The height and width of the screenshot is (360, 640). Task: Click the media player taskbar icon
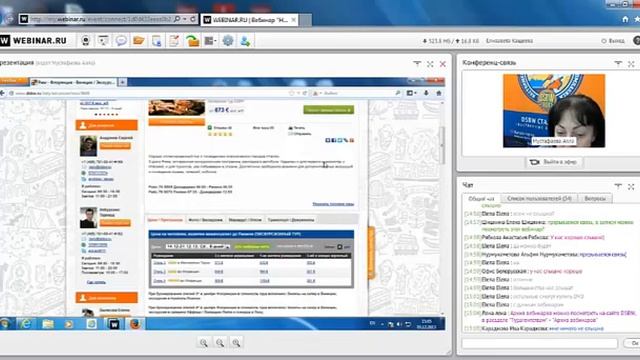click(x=69, y=324)
